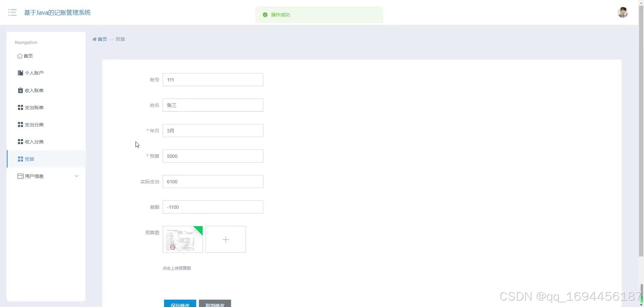Image resolution: width=644 pixels, height=307 pixels.
Task: Focus the 预算 field containing 5000
Action: coord(213,156)
